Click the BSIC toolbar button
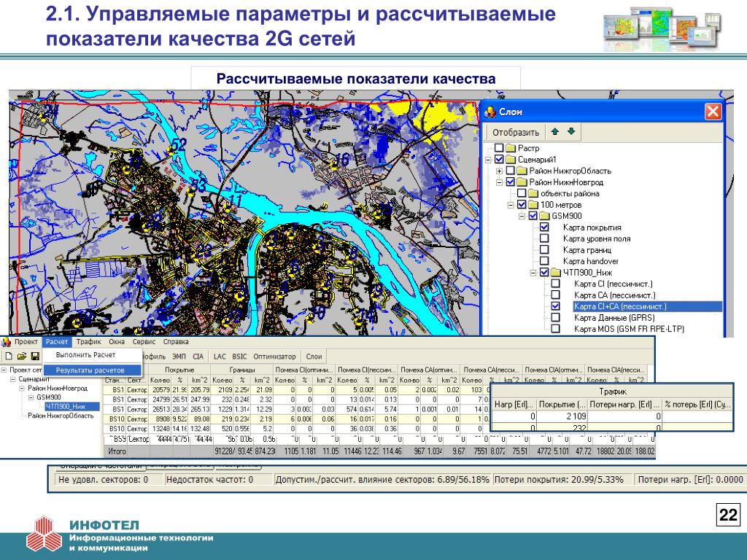747x560 pixels. 239,356
